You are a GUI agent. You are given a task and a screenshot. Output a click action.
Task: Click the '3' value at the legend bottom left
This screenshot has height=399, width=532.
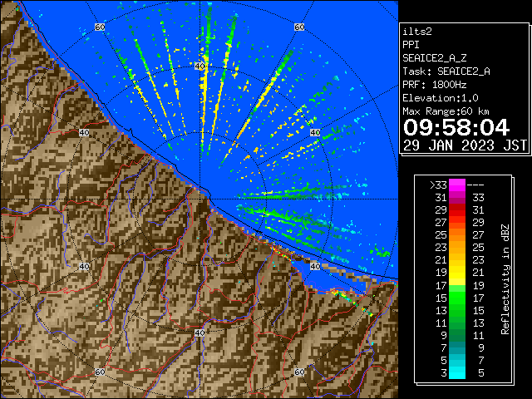click(x=444, y=373)
